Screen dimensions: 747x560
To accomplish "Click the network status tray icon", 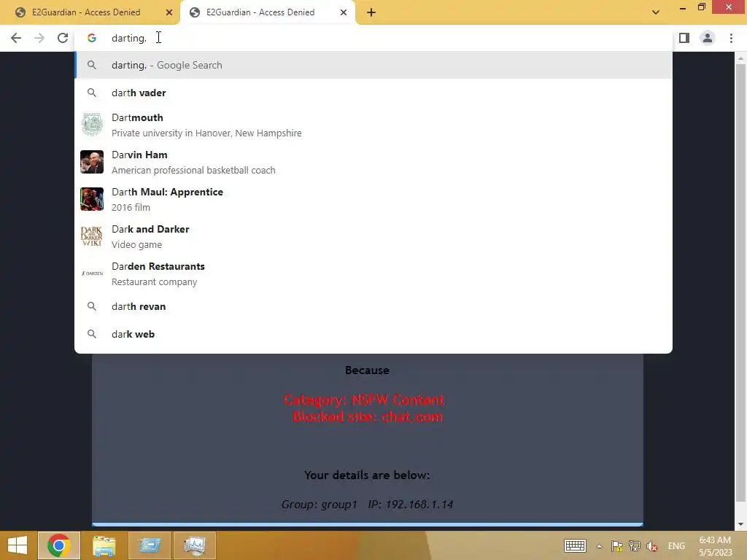I will coord(635,546).
